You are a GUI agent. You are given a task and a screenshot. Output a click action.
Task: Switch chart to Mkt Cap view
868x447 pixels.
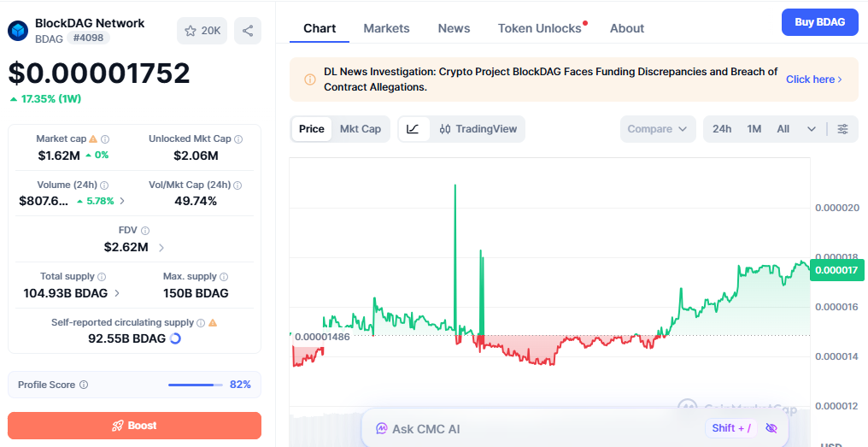click(x=361, y=129)
